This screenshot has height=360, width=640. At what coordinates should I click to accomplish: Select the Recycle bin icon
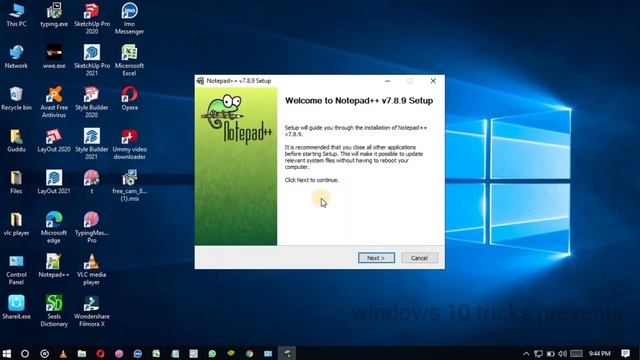[x=16, y=98]
